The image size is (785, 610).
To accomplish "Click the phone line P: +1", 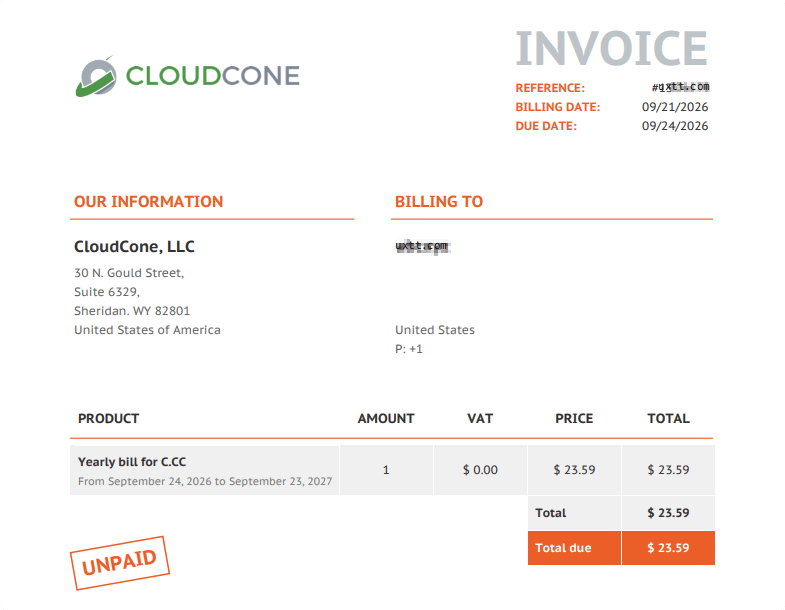I will [x=409, y=349].
